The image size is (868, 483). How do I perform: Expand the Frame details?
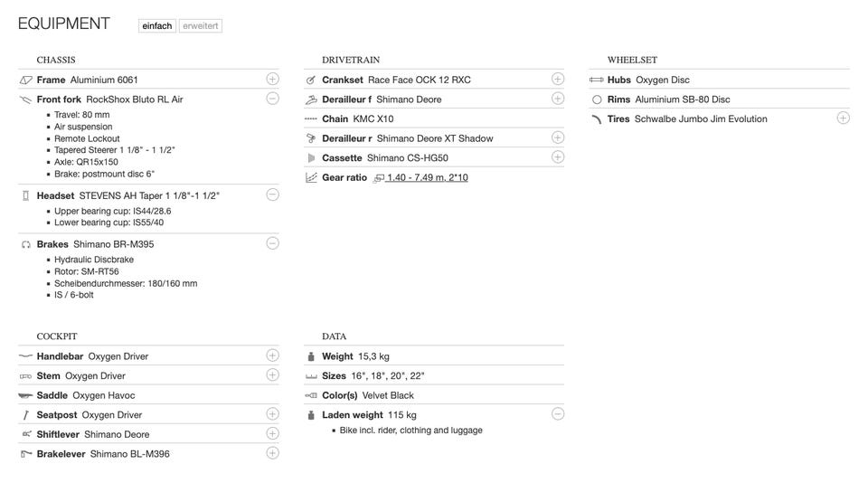(x=272, y=80)
